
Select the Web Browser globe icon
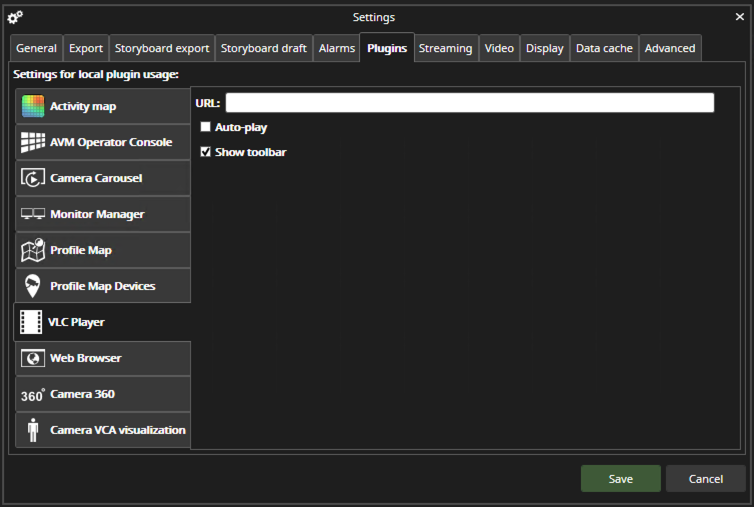click(x=33, y=358)
